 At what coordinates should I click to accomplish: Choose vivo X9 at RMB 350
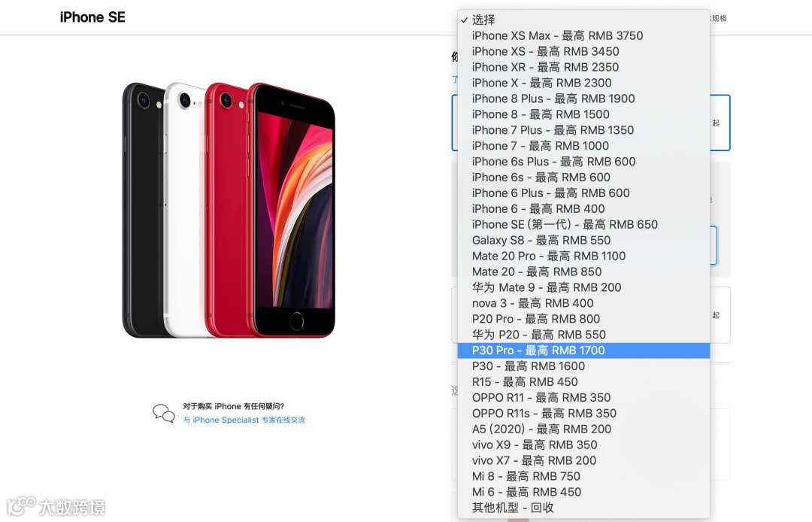click(583, 445)
